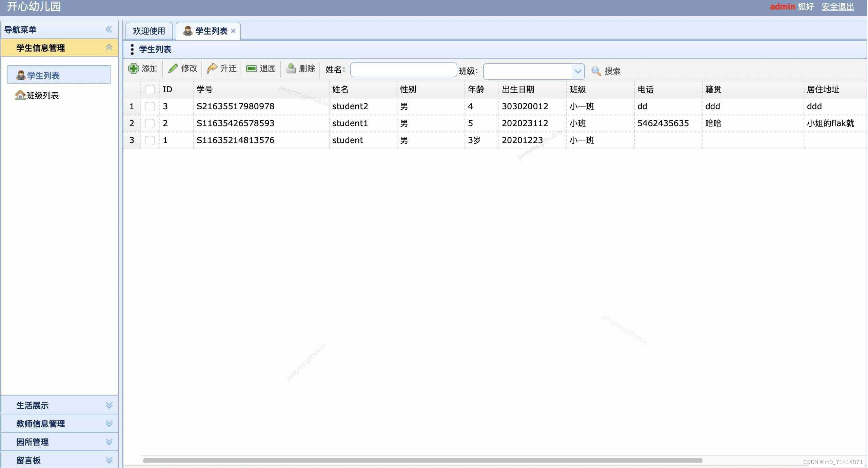The width and height of the screenshot is (868, 468).
Task: Tick checkbox for student1 row
Action: (150, 123)
